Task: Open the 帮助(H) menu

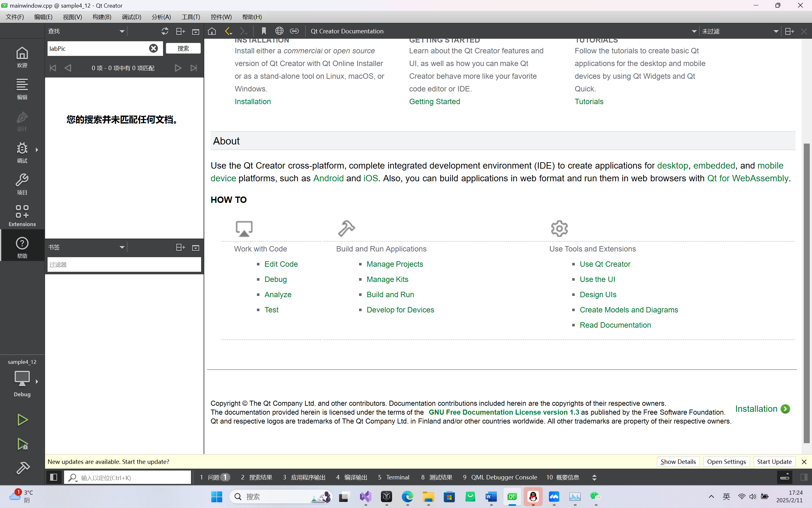Action: pyautogui.click(x=252, y=17)
